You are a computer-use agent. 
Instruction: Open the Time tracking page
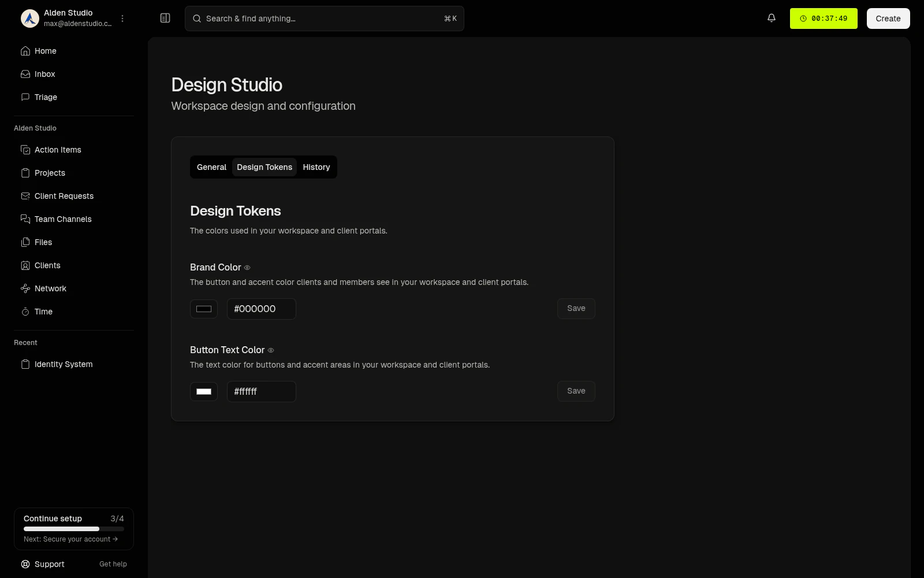(x=74, y=312)
